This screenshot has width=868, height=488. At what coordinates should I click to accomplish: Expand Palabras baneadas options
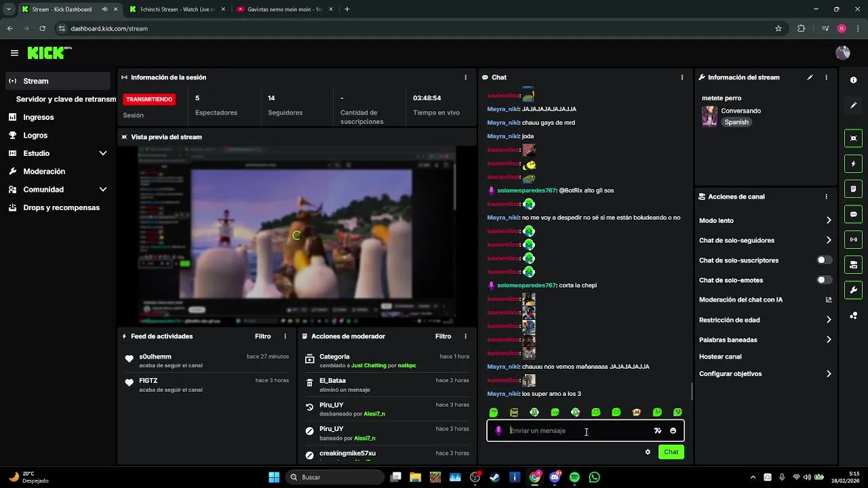point(829,340)
